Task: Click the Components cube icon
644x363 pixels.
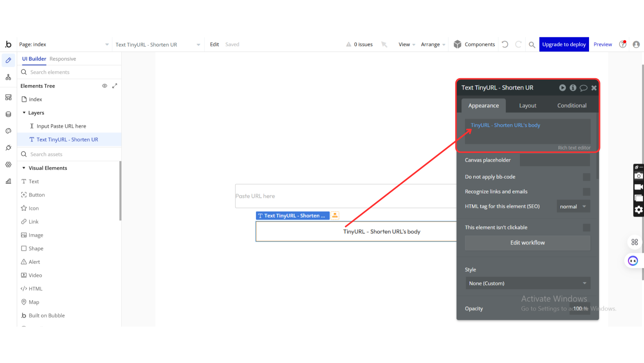Action: coord(457,44)
